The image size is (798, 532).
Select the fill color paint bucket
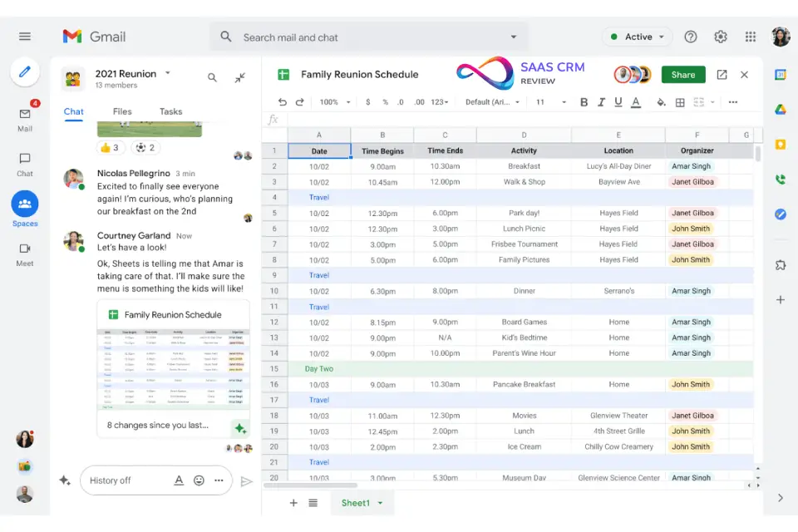(662, 102)
